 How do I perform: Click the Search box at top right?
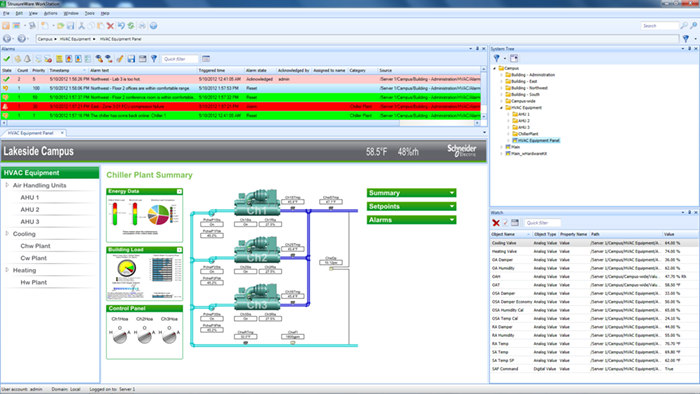tap(660, 26)
